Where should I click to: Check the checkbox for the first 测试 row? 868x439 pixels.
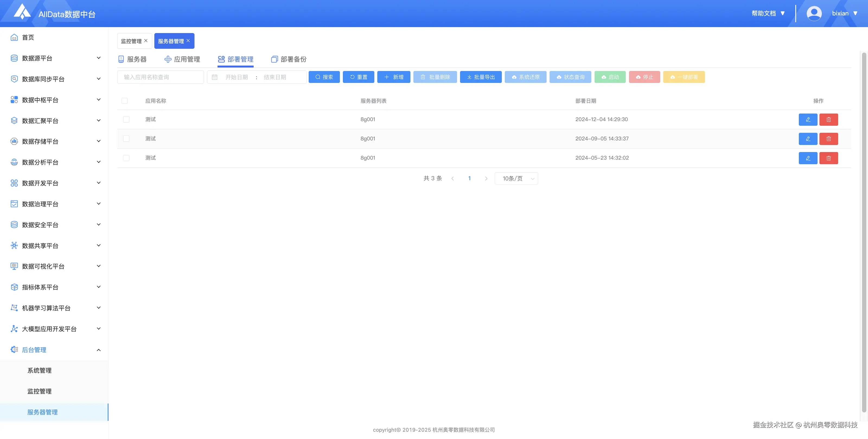coord(126,120)
